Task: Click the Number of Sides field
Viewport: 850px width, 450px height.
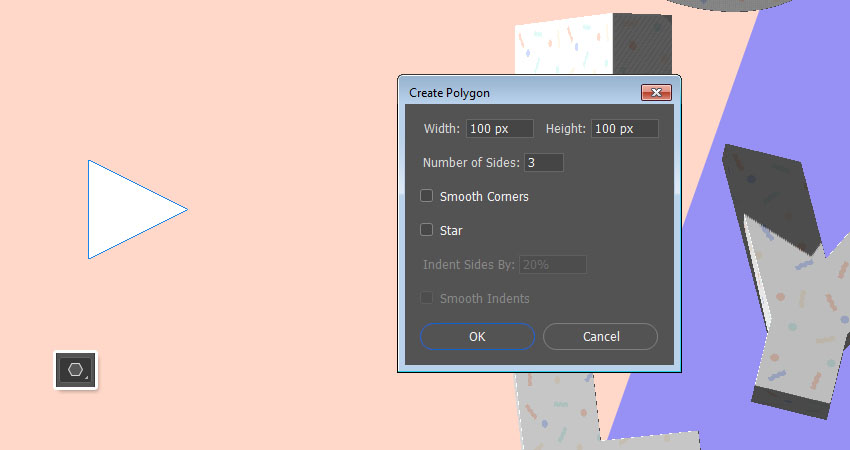Action: (x=543, y=162)
